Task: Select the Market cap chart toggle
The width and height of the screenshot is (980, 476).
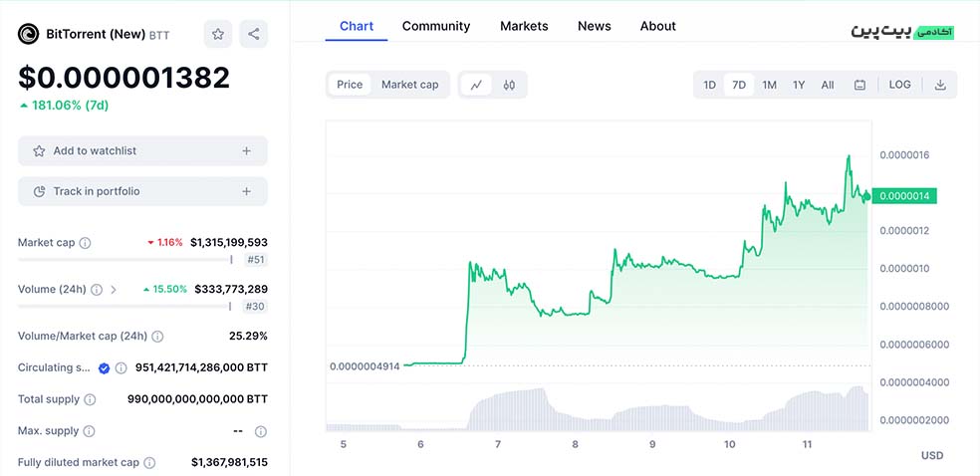Action: pyautogui.click(x=409, y=85)
